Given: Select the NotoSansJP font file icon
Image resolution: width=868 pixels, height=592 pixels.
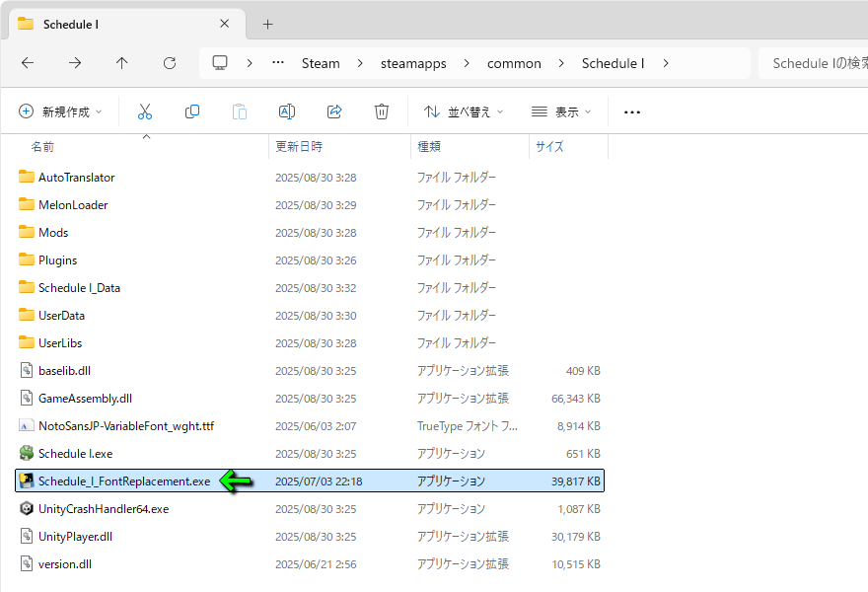Looking at the screenshot, I should tap(26, 425).
